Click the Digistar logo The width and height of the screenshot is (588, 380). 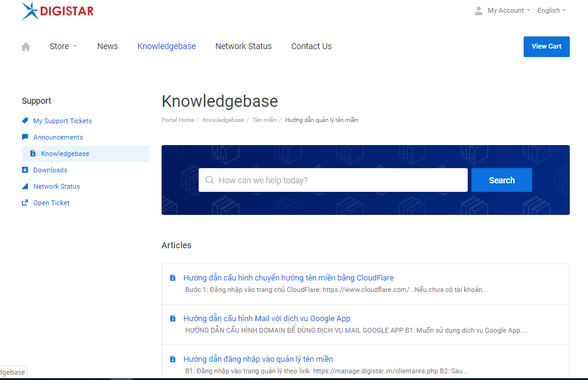tap(58, 11)
